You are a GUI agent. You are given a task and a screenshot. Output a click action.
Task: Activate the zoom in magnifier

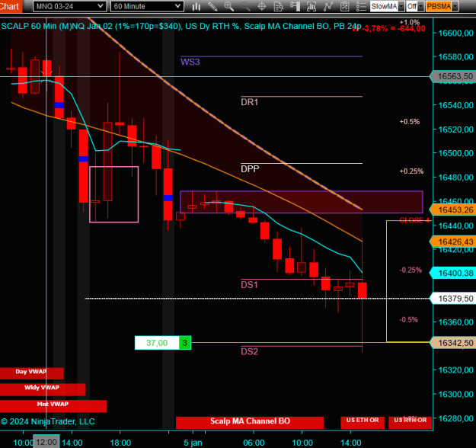point(229,6)
